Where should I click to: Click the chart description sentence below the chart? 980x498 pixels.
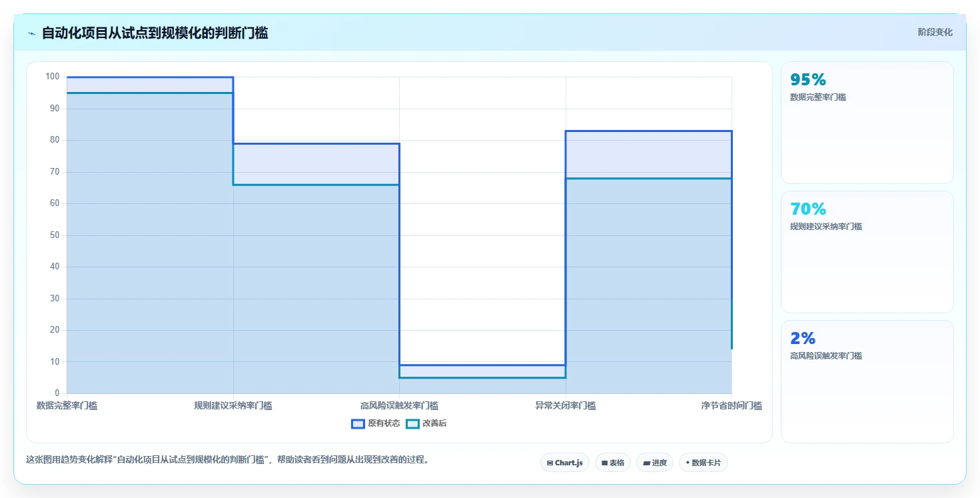point(227,459)
